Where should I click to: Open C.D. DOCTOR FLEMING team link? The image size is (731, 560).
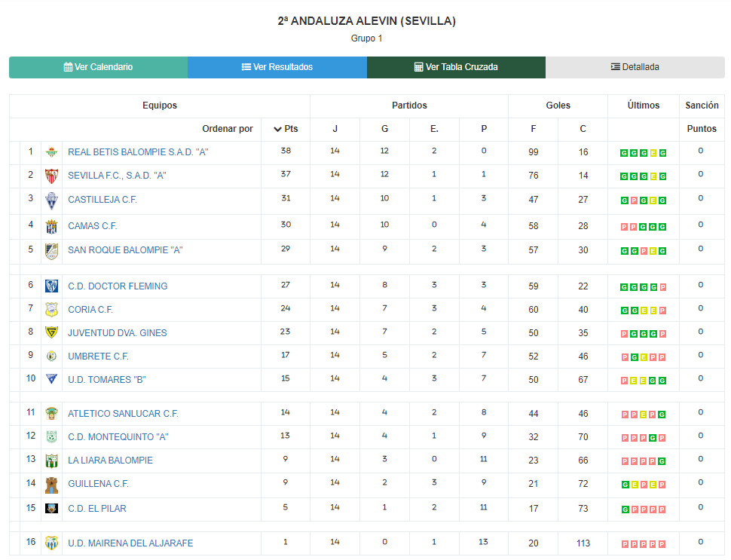point(118,286)
